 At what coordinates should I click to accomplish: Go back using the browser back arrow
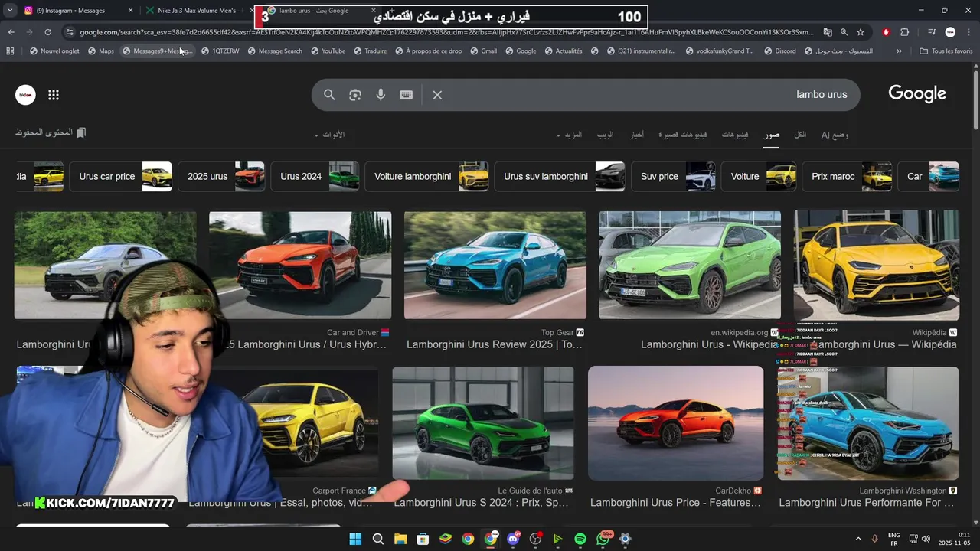pyautogui.click(x=11, y=32)
